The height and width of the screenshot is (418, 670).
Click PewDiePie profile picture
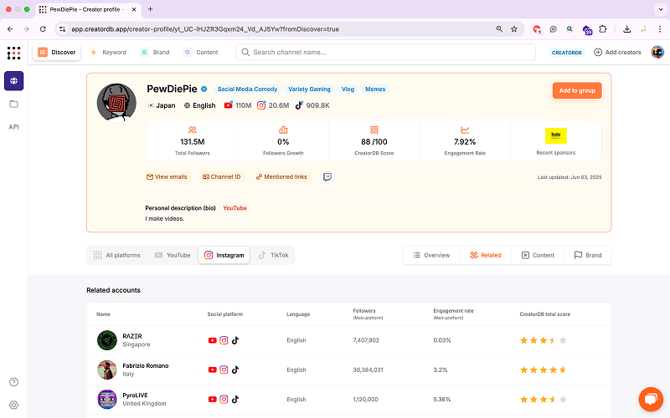click(117, 103)
